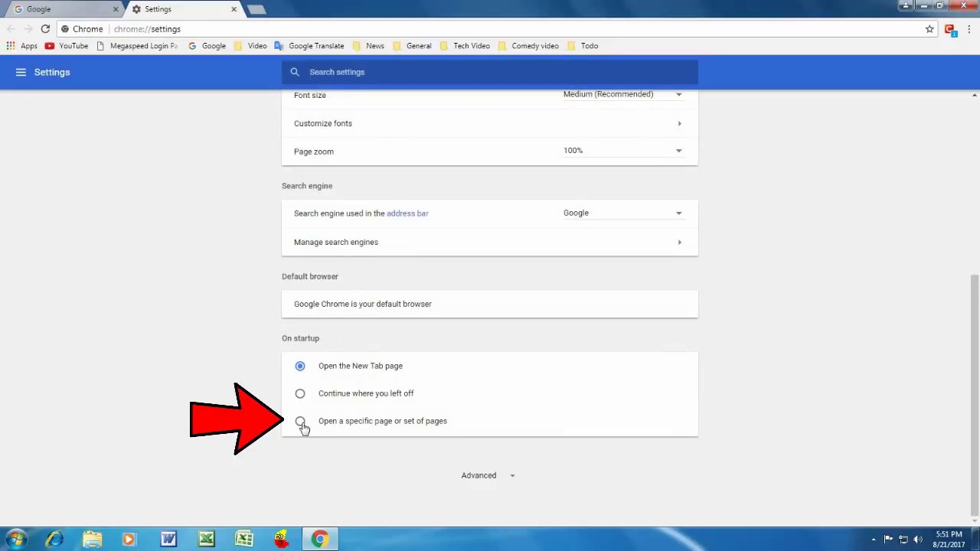Image resolution: width=980 pixels, height=551 pixels.
Task: Launch Microsoft Word from taskbar
Action: click(168, 539)
